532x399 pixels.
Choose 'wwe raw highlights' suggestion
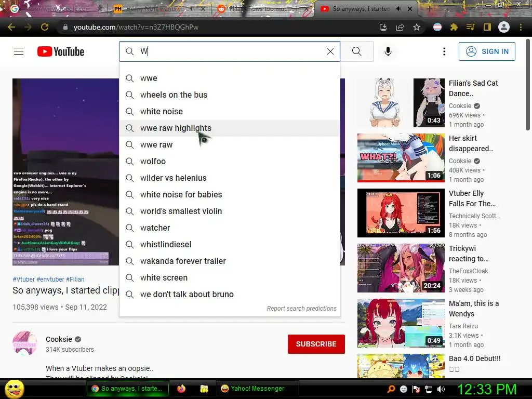[229, 128]
